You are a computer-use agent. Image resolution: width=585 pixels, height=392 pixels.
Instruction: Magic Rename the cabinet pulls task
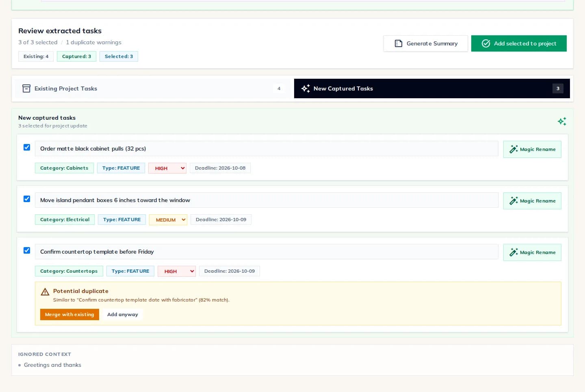(532, 149)
